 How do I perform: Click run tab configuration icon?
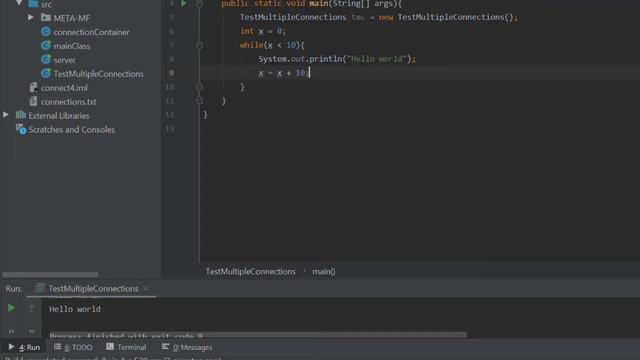(40, 288)
